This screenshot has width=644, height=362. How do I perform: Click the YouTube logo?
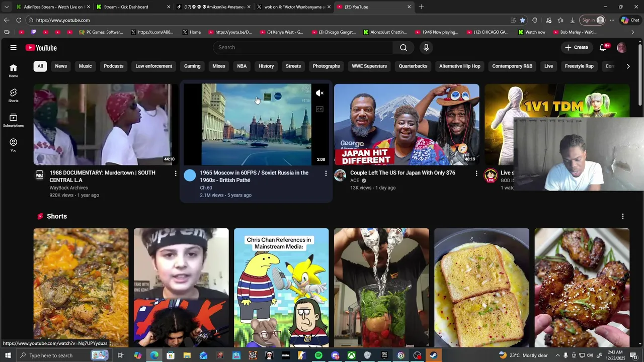tap(41, 48)
